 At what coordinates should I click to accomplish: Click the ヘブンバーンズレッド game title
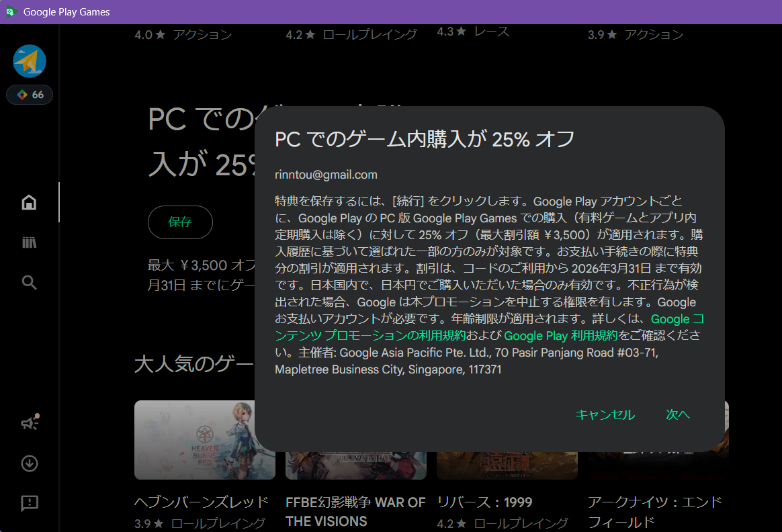pyautogui.click(x=201, y=502)
